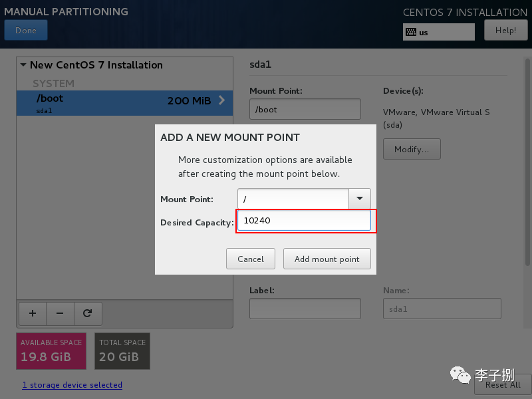Click the Label input field
The image size is (532, 399).
(x=305, y=309)
